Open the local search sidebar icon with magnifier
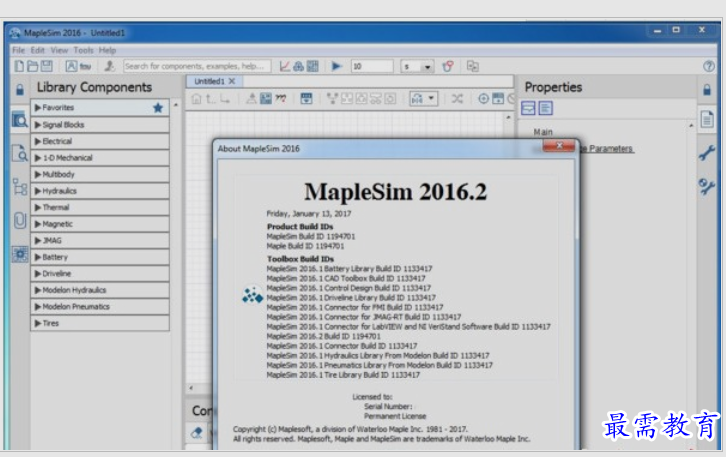The width and height of the screenshot is (726, 457). [x=19, y=153]
